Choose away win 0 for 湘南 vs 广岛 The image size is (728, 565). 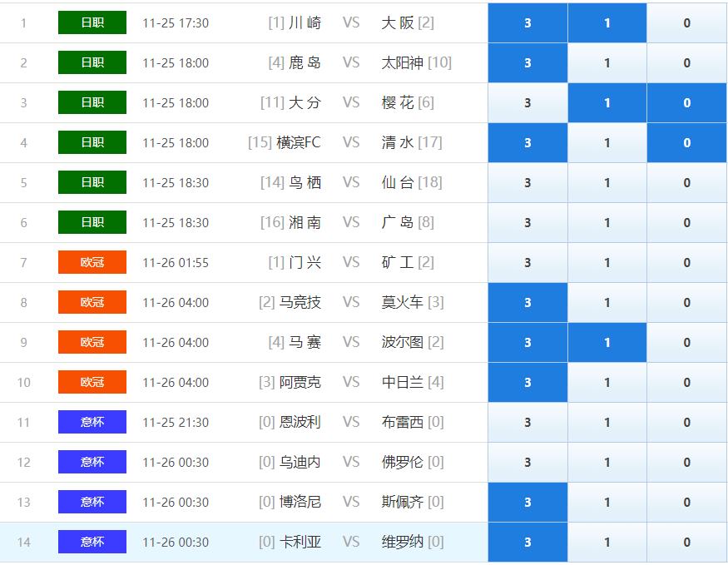click(x=686, y=223)
